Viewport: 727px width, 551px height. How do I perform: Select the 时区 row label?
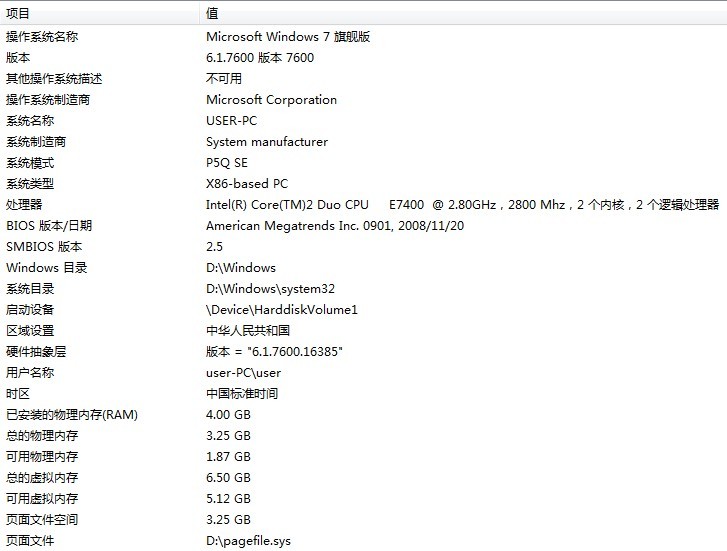coord(18,394)
